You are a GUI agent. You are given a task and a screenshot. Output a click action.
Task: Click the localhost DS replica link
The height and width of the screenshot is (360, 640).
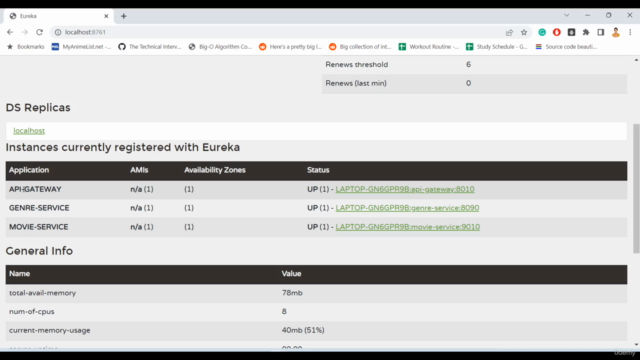pyautogui.click(x=29, y=131)
